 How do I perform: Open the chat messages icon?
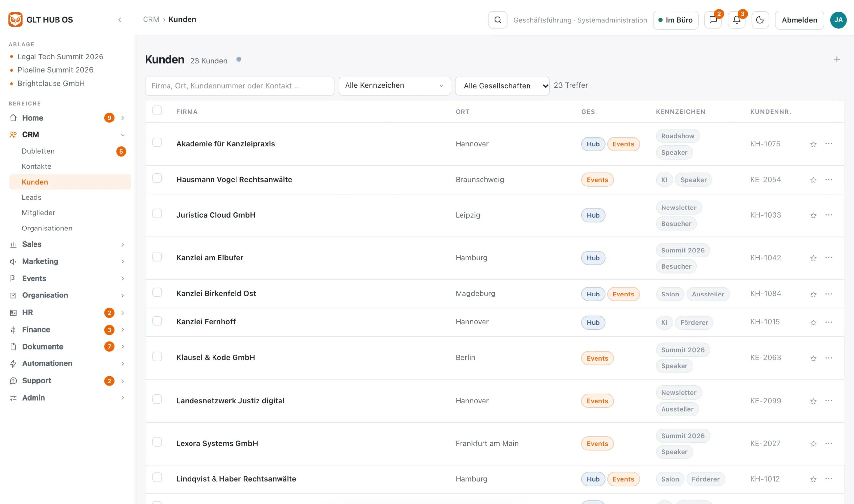point(713,20)
